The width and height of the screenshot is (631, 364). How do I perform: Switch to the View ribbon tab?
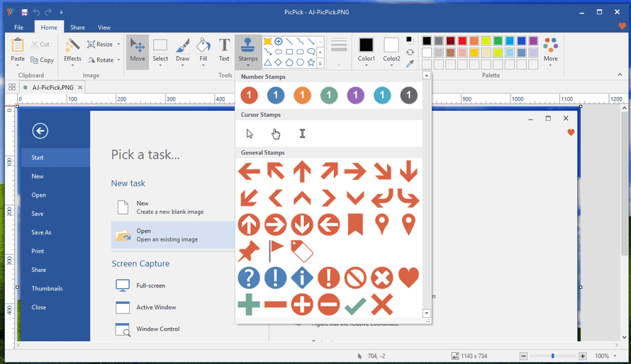pos(104,28)
